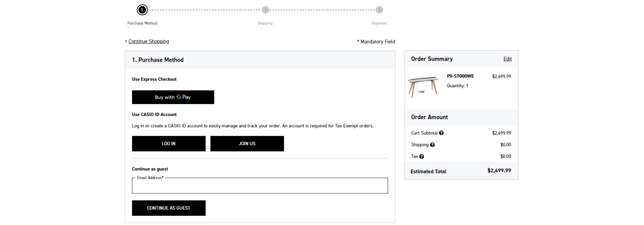The image size is (644, 225).
Task: Follow the Continue Shopping link
Action: pyautogui.click(x=149, y=41)
